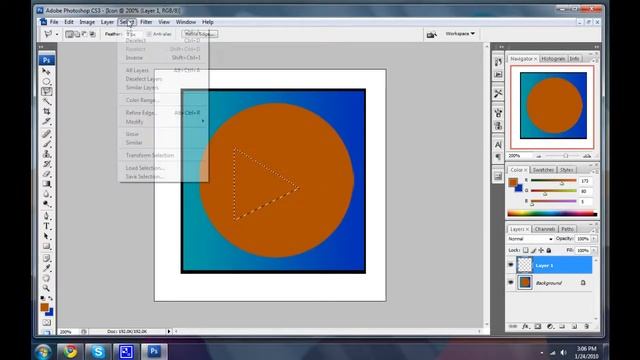The width and height of the screenshot is (640, 360).
Task: Click the color spectrum ramp
Action: pyautogui.click(x=552, y=213)
